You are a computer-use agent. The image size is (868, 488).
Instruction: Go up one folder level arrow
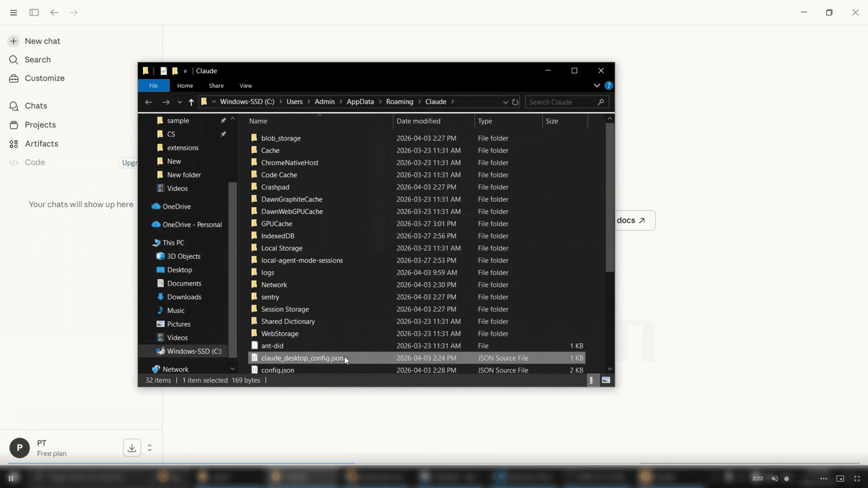pos(191,102)
